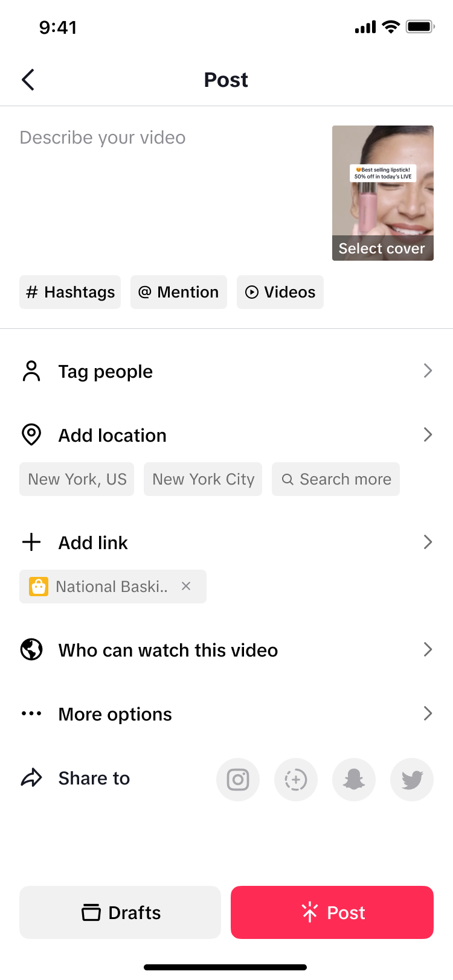This screenshot has height=980, width=453.
Task: Add Hashtags to the description
Action: point(70,292)
